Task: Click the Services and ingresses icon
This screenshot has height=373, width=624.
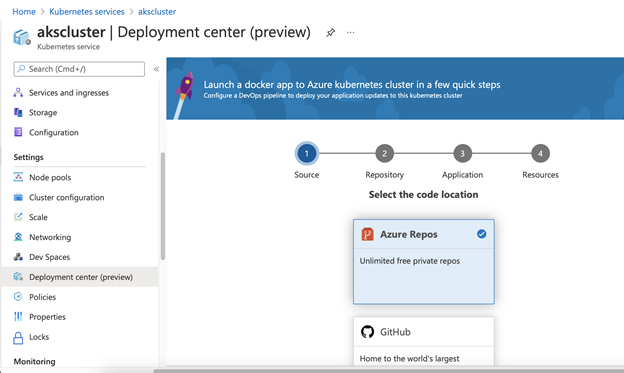Action: (x=18, y=92)
